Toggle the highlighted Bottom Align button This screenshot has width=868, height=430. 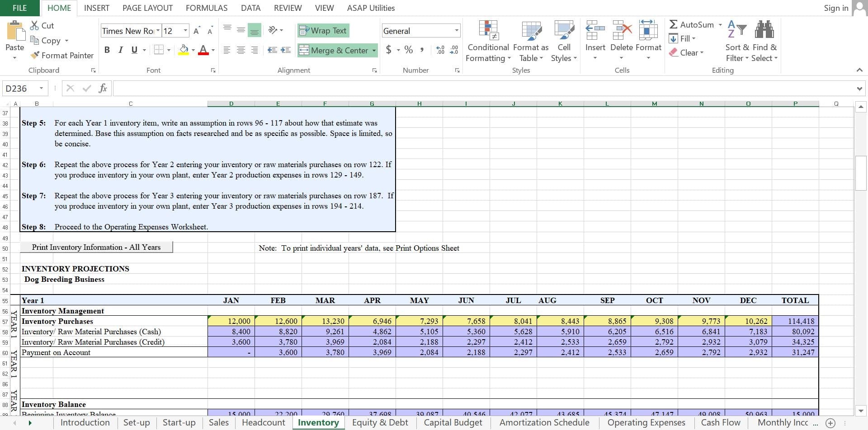pyautogui.click(x=255, y=30)
